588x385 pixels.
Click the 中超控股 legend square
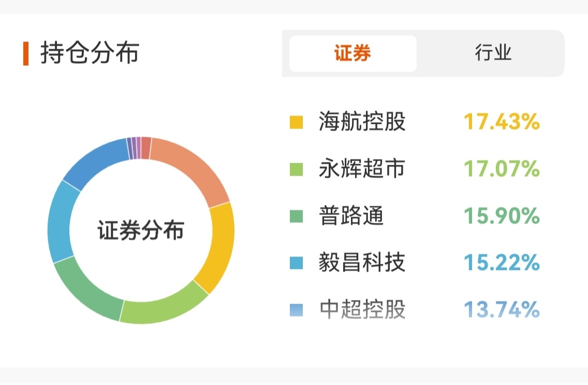tap(296, 310)
